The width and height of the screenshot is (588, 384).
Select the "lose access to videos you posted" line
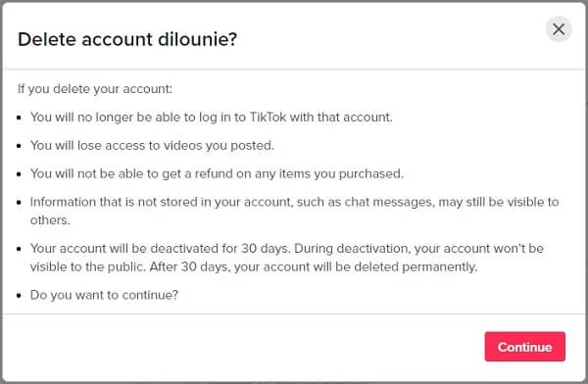152,146
